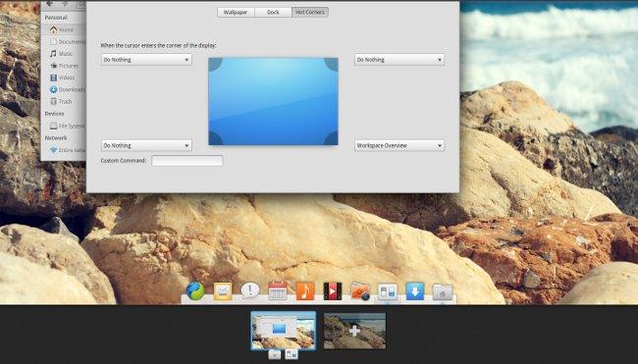Click the 'Custom Command:' label
The image size is (638, 364).
tap(124, 161)
